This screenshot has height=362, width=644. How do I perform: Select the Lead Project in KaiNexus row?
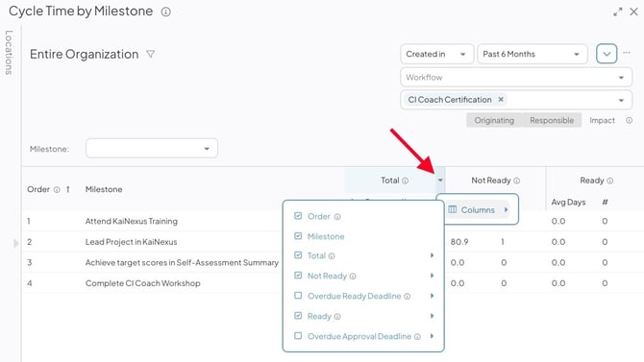click(131, 242)
